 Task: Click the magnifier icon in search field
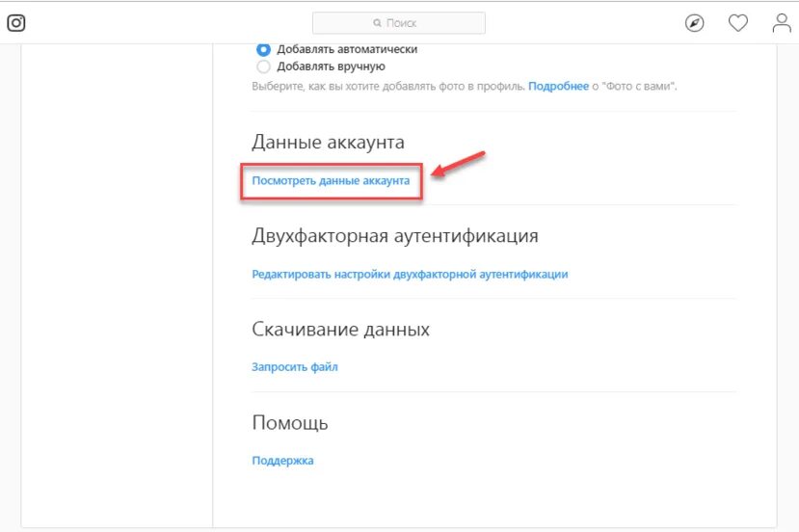377,23
